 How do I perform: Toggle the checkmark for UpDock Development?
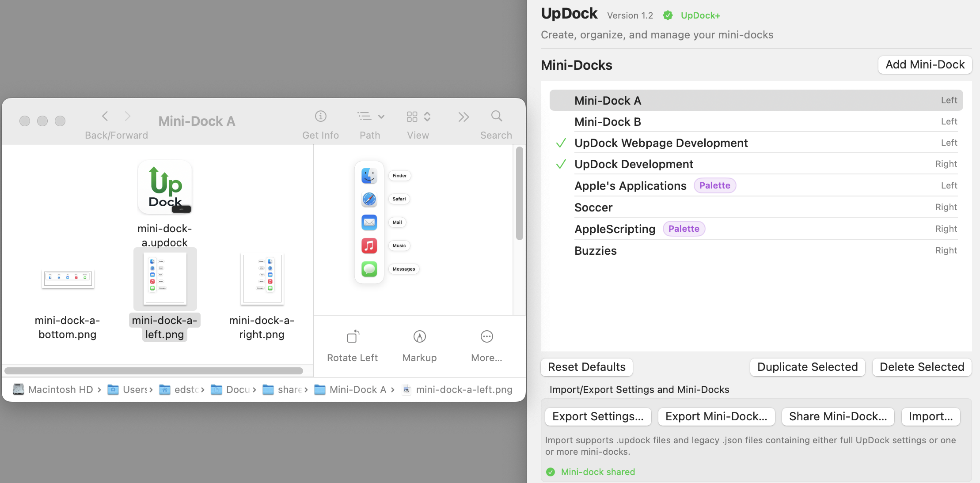tap(561, 164)
